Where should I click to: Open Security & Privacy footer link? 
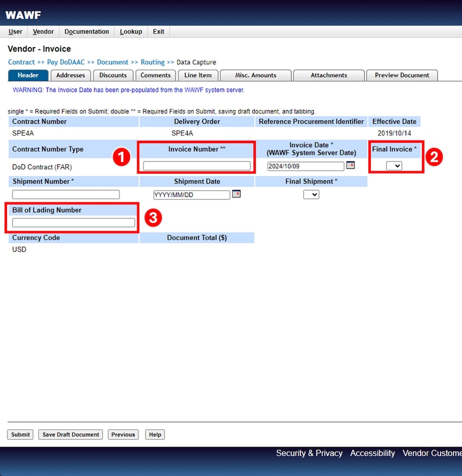point(309,453)
